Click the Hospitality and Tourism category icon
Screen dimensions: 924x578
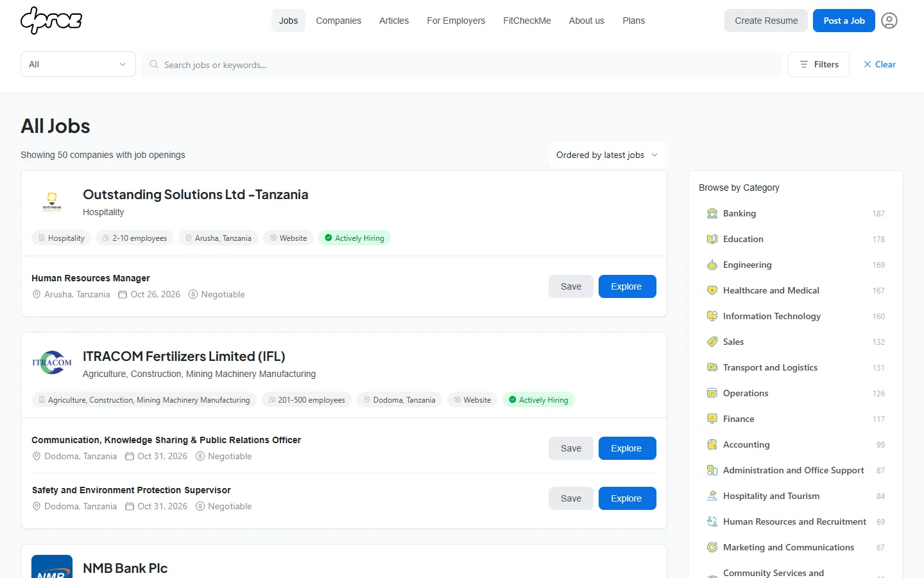click(x=712, y=496)
